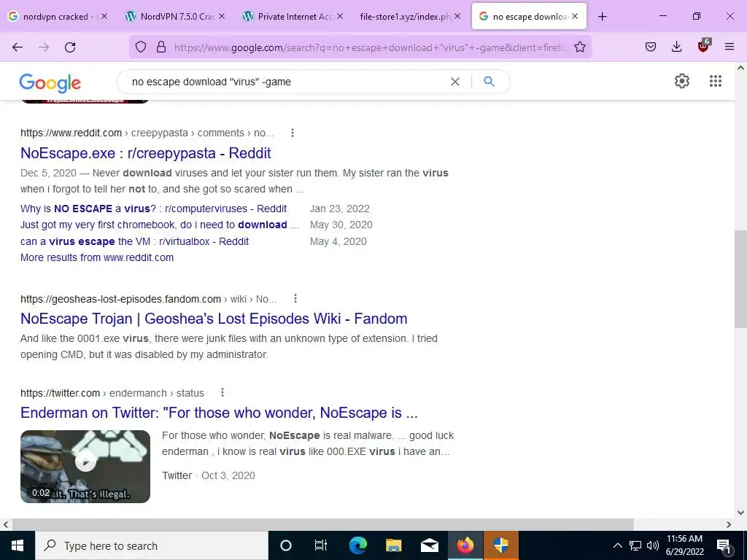747x560 pixels.
Task: Click the Firefox taskbar icon
Action: click(465, 545)
